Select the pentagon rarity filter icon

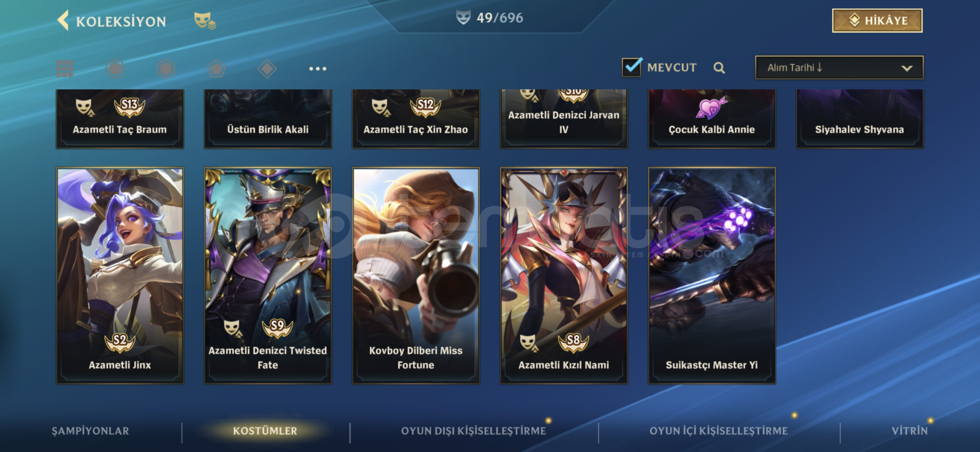coord(217,69)
